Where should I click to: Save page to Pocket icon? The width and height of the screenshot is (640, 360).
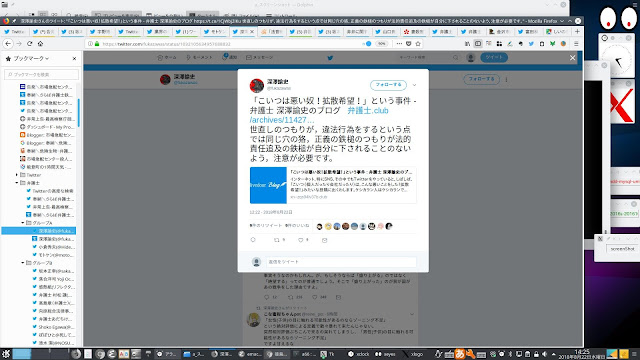click(409, 44)
